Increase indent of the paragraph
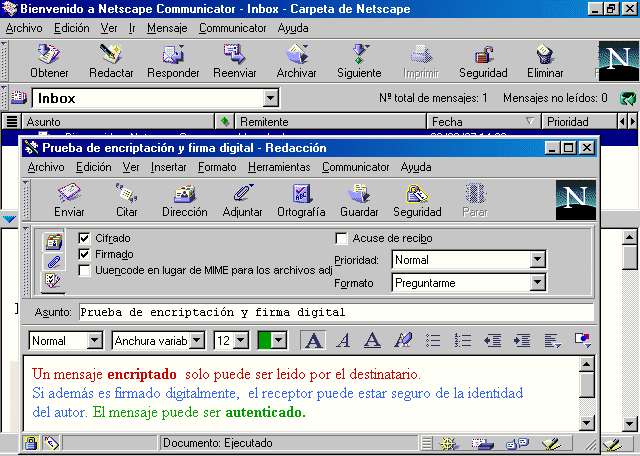The width and height of the screenshot is (640, 456). pos(522,340)
